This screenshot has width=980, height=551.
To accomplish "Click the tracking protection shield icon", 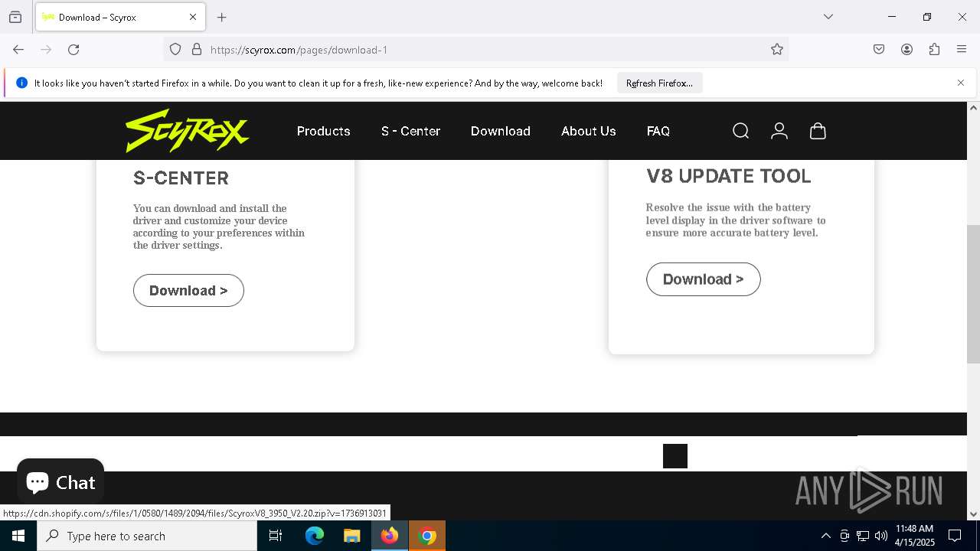I will [x=175, y=50].
